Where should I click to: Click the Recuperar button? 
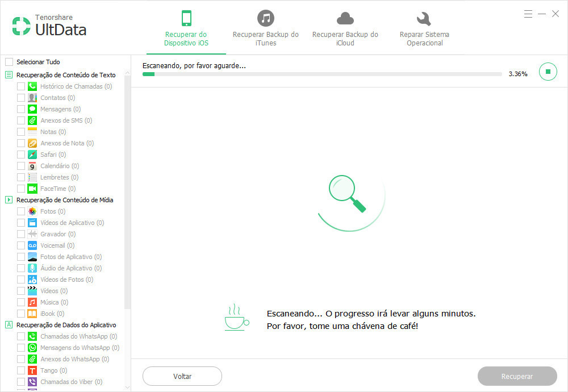click(x=517, y=376)
